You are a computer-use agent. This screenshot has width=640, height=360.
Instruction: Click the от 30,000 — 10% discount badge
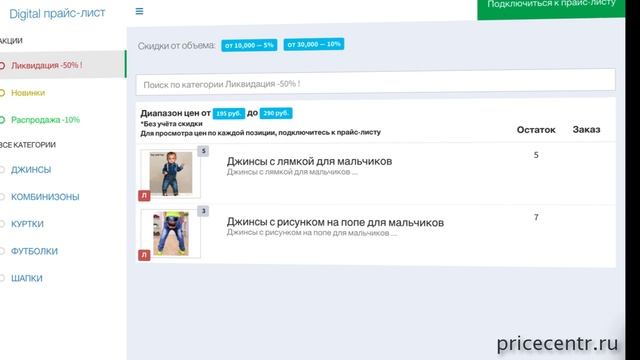(x=313, y=44)
